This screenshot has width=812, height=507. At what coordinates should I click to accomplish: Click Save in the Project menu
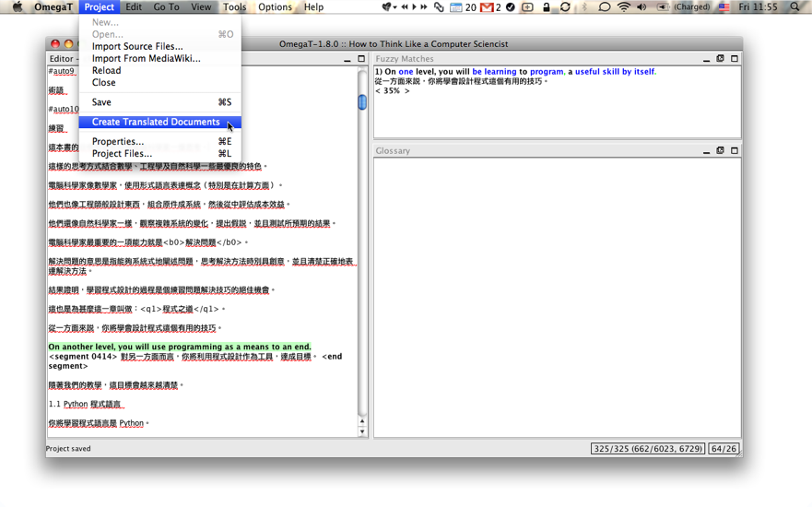tap(101, 102)
